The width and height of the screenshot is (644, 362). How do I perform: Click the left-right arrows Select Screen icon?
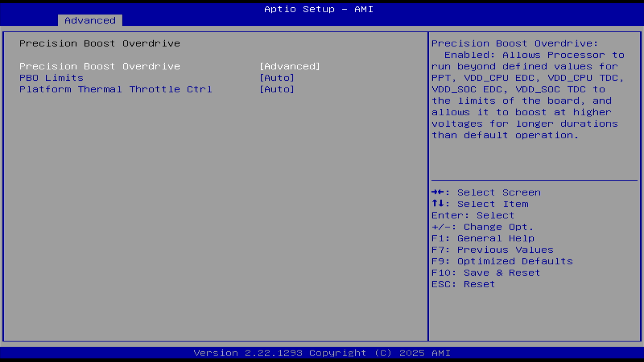coord(437,192)
